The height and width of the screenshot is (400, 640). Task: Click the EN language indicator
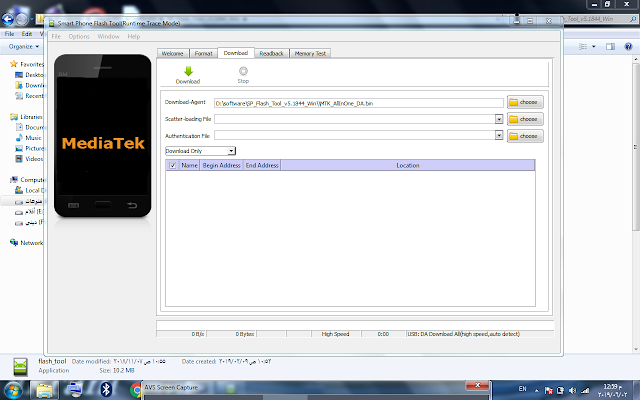tap(522, 389)
